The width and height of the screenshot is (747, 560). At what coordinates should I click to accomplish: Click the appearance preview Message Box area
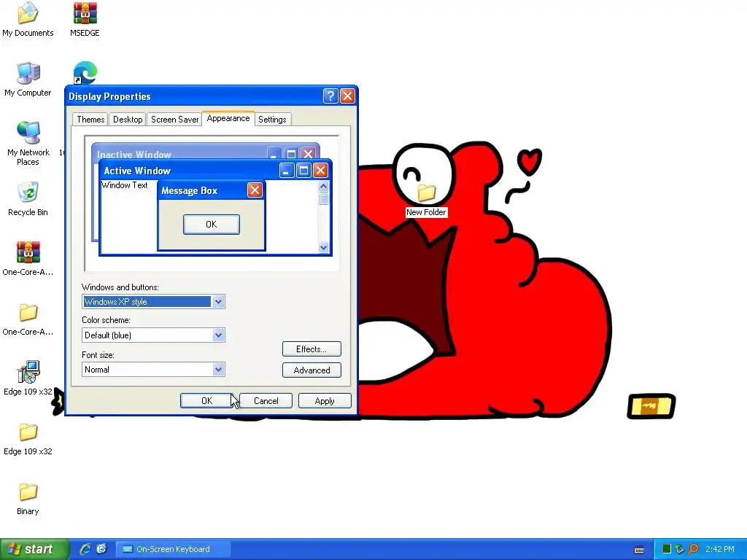[212, 215]
